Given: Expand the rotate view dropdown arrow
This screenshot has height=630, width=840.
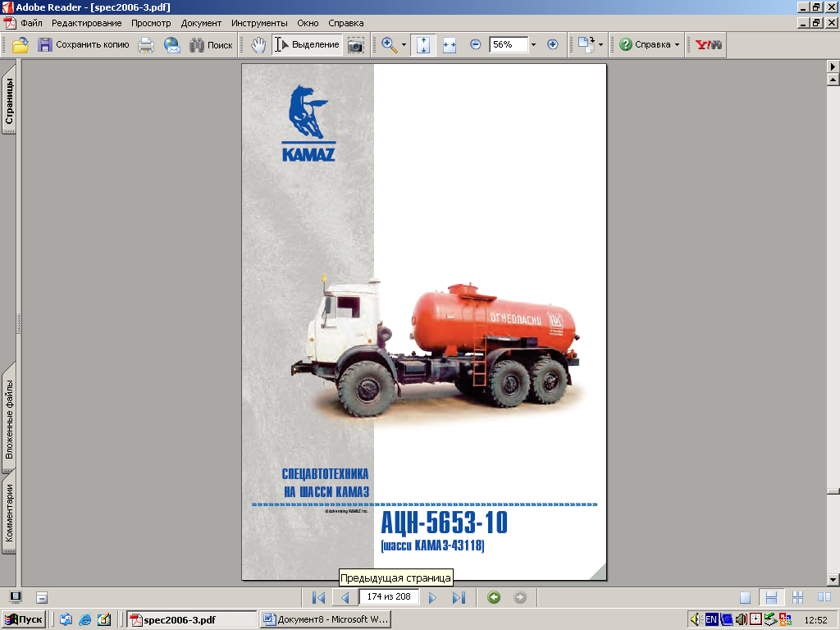Looking at the screenshot, I should (x=600, y=45).
